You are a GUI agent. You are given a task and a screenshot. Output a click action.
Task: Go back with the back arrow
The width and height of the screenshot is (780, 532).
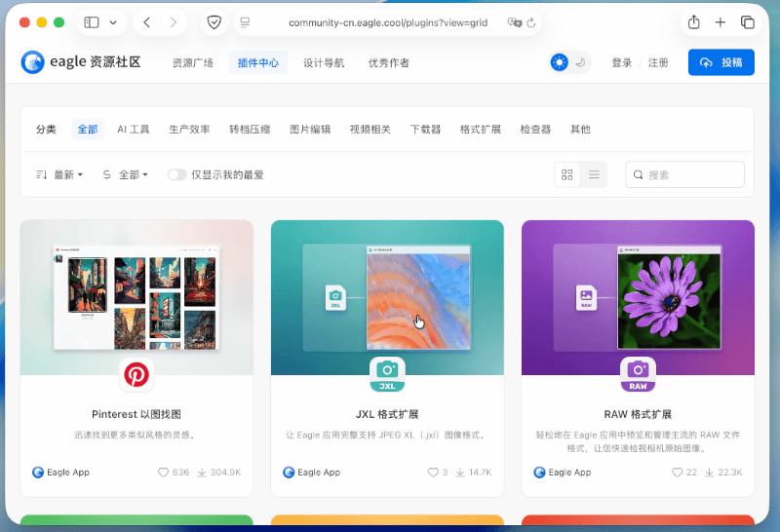pyautogui.click(x=147, y=22)
